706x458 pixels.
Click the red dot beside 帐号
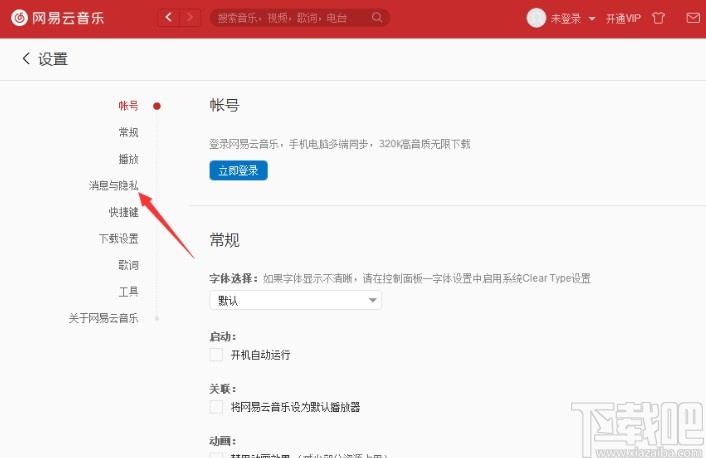point(157,106)
